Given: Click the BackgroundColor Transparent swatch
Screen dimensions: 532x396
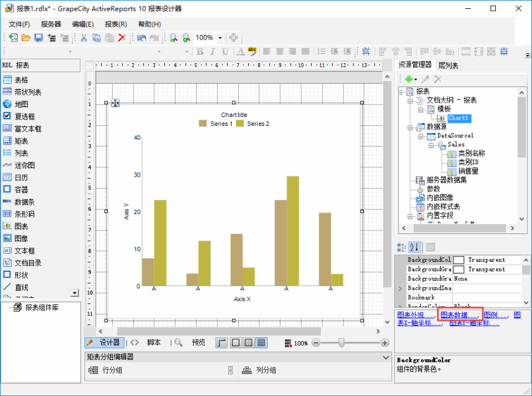Looking at the screenshot, I should coord(459,260).
